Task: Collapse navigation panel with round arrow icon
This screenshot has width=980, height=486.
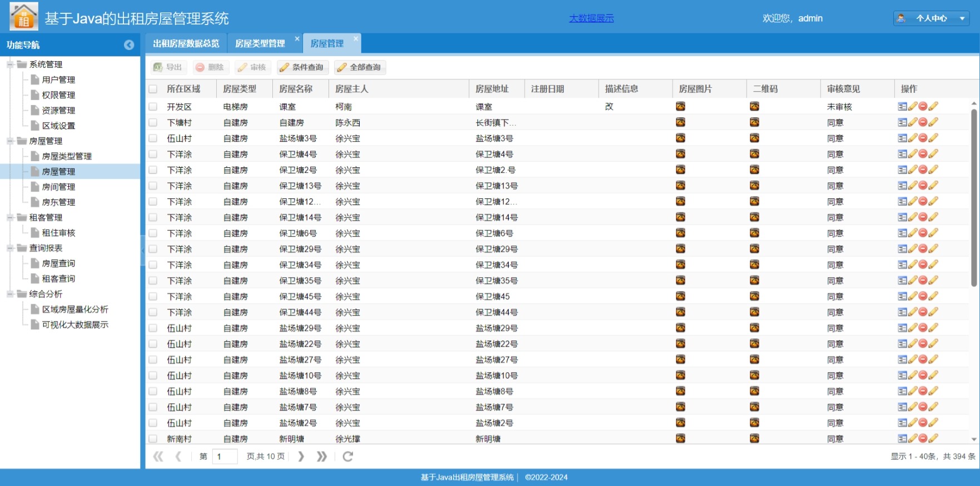Action: pos(129,45)
